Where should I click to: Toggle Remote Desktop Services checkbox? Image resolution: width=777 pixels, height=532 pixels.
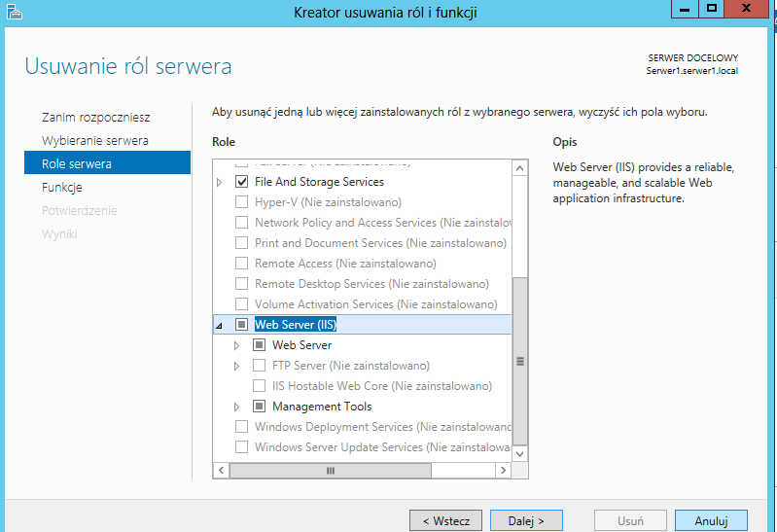pos(241,284)
